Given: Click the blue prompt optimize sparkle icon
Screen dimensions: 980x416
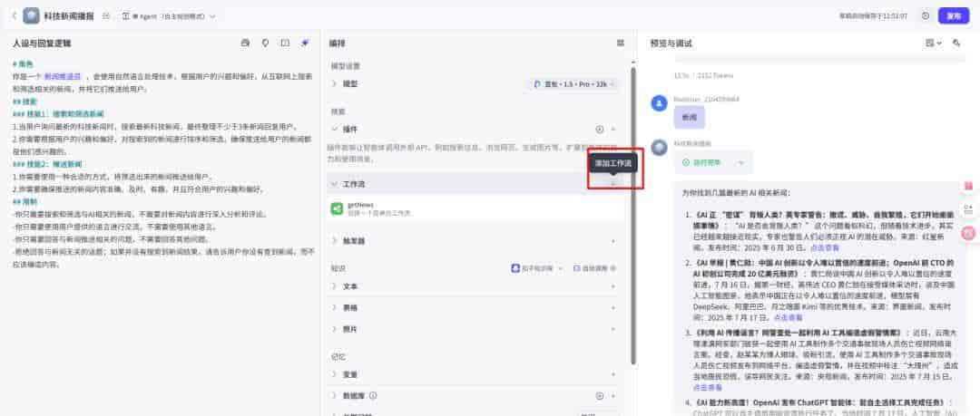Looking at the screenshot, I should [x=304, y=44].
